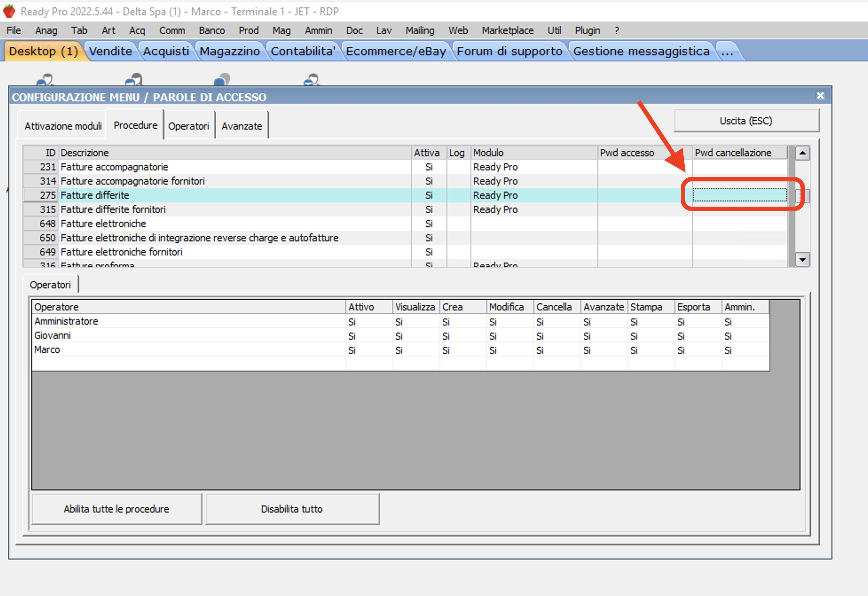Open the Ammin menu
This screenshot has width=868, height=596.
click(x=319, y=30)
